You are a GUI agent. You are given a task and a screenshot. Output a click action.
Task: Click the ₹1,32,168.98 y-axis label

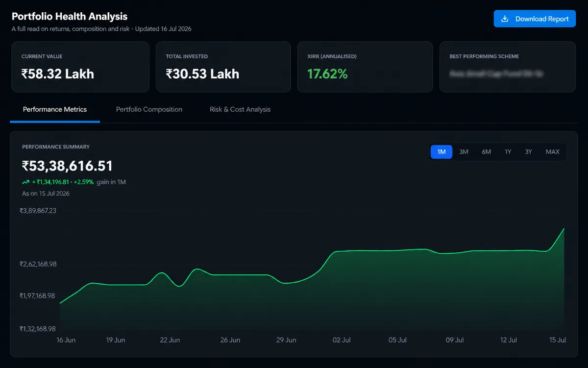[x=37, y=329]
